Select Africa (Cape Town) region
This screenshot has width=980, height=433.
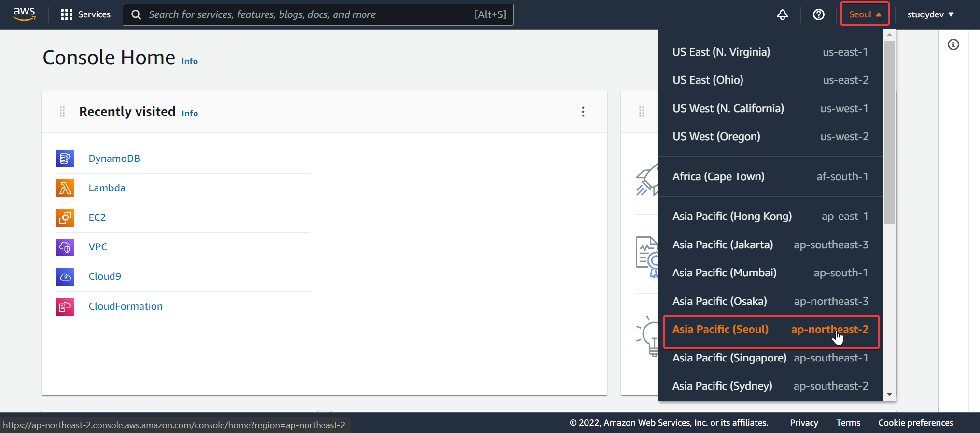click(x=770, y=176)
